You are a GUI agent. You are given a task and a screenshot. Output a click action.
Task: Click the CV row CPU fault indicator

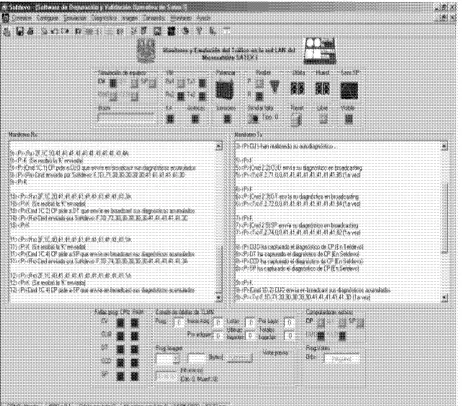click(120, 322)
